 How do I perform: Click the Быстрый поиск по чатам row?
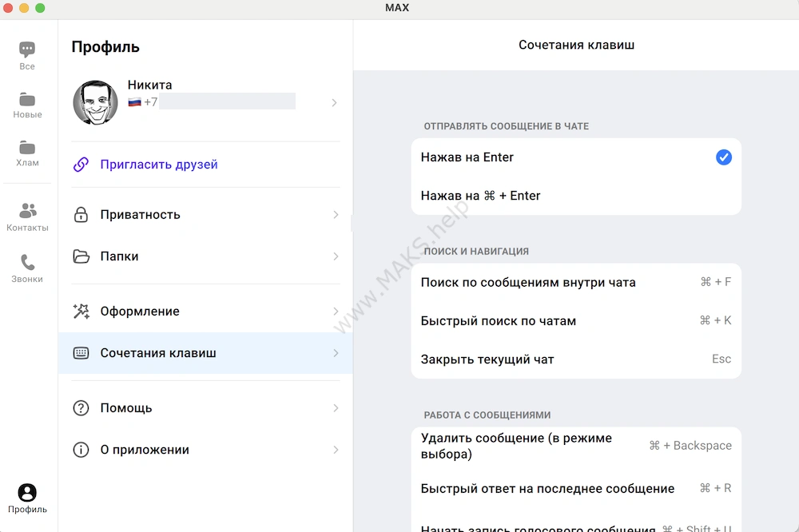(x=575, y=321)
